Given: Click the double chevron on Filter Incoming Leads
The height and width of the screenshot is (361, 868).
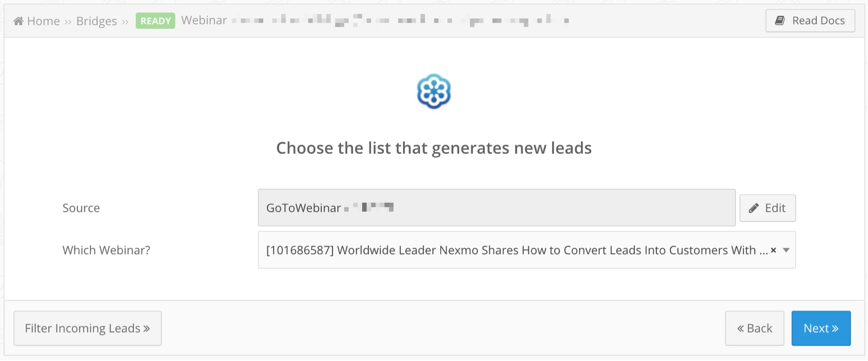Looking at the screenshot, I should click(147, 328).
